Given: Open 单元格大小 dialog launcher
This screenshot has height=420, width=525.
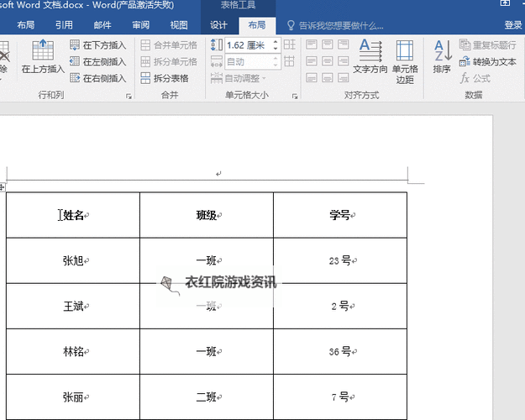Looking at the screenshot, I should 295,97.
